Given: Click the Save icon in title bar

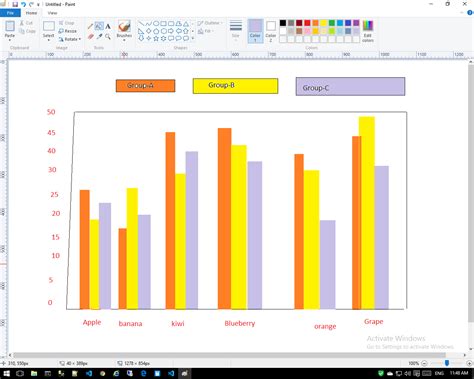Looking at the screenshot, I should click(x=15, y=4).
